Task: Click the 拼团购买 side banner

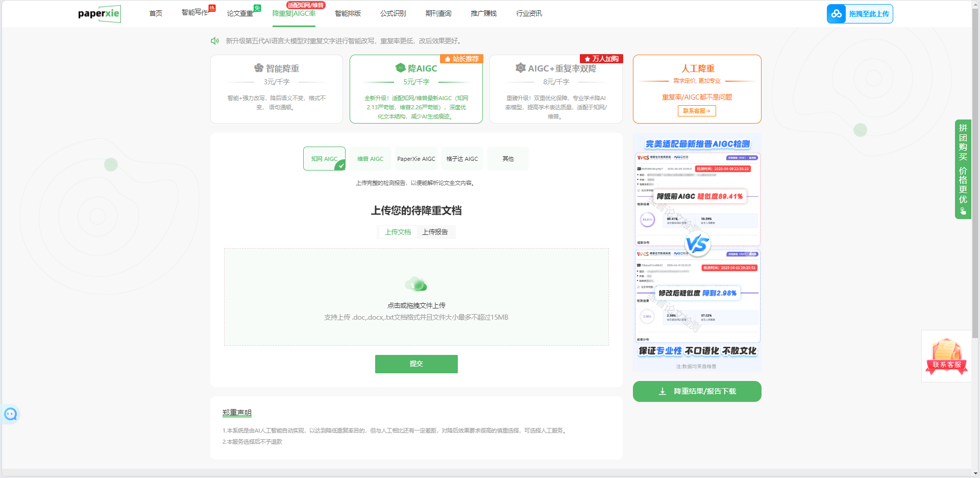Action: coord(963,169)
